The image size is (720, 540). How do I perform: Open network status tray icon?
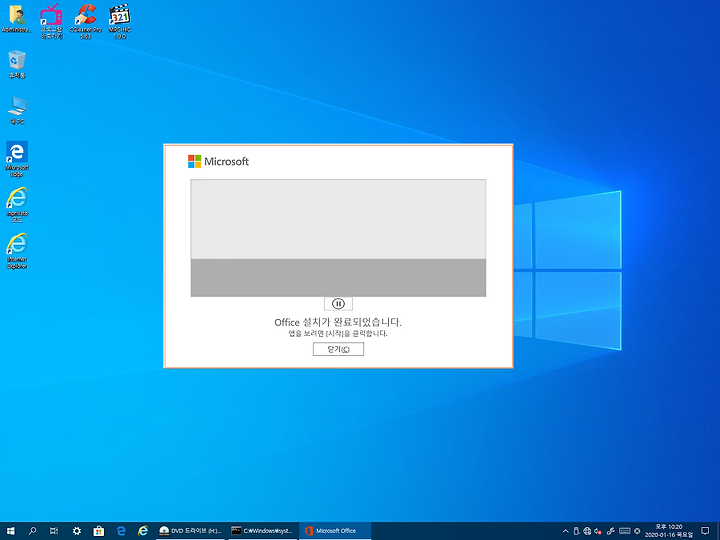[587, 531]
